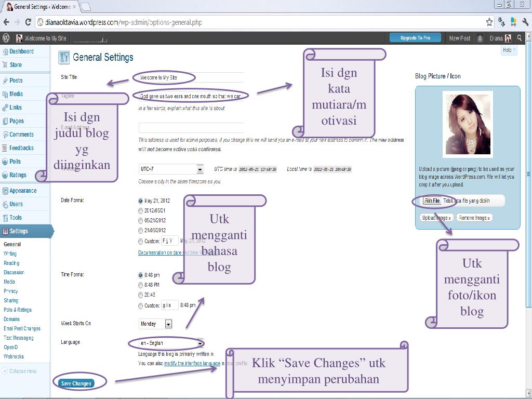Open Writing settings submenu item
The width and height of the screenshot is (532, 399).
[x=10, y=254]
